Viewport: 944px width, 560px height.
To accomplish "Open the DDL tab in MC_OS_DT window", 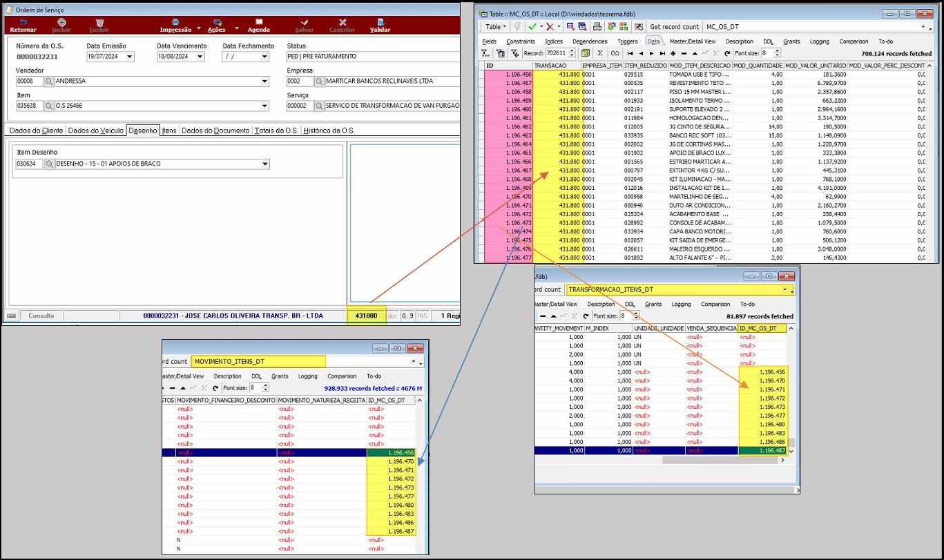I will pyautogui.click(x=768, y=41).
